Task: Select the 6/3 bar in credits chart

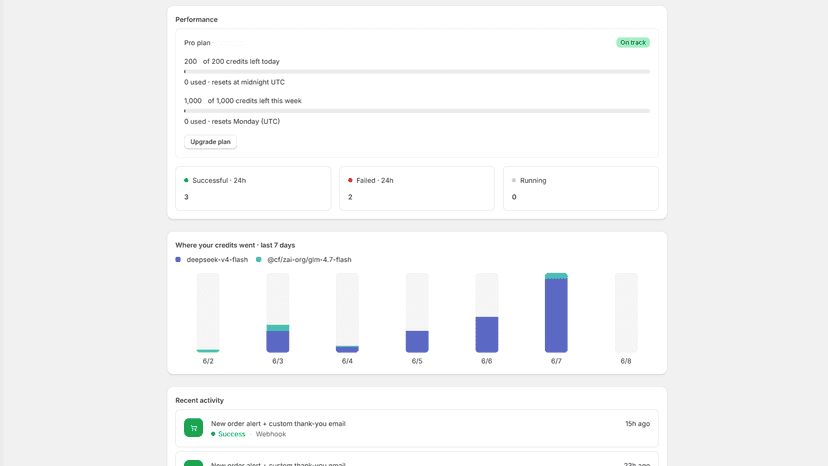Action: 278,313
